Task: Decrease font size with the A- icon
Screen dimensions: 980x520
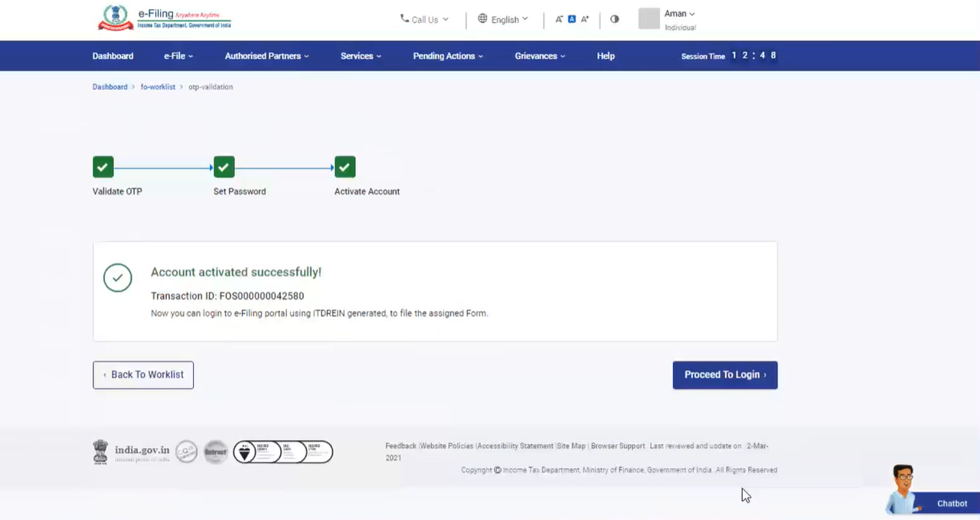Action: [559, 19]
